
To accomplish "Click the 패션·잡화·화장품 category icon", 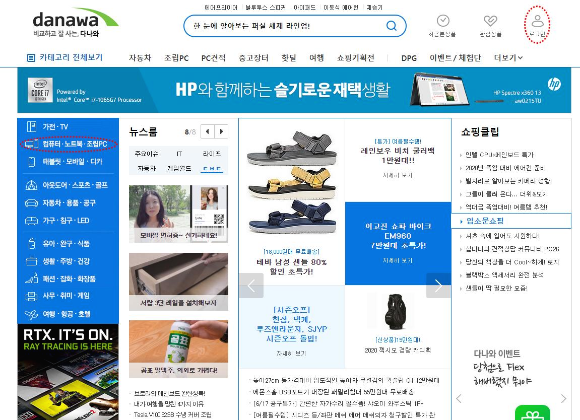I will (31, 278).
